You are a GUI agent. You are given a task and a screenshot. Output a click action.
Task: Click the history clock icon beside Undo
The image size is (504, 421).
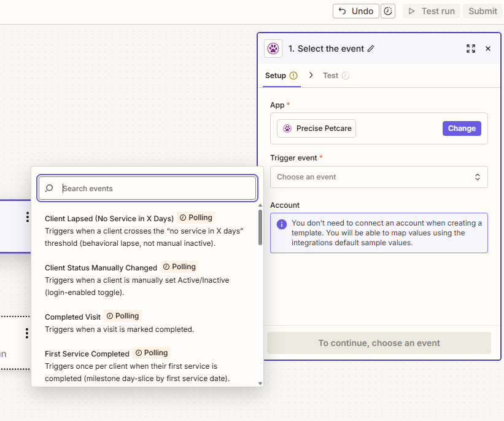click(x=388, y=11)
